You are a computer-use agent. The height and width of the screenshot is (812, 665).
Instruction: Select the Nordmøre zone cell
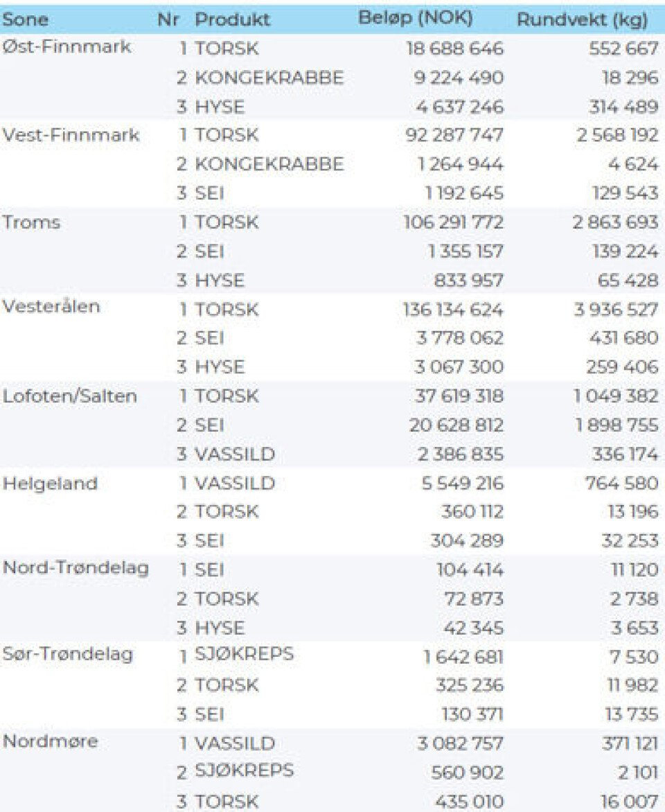coord(51,741)
